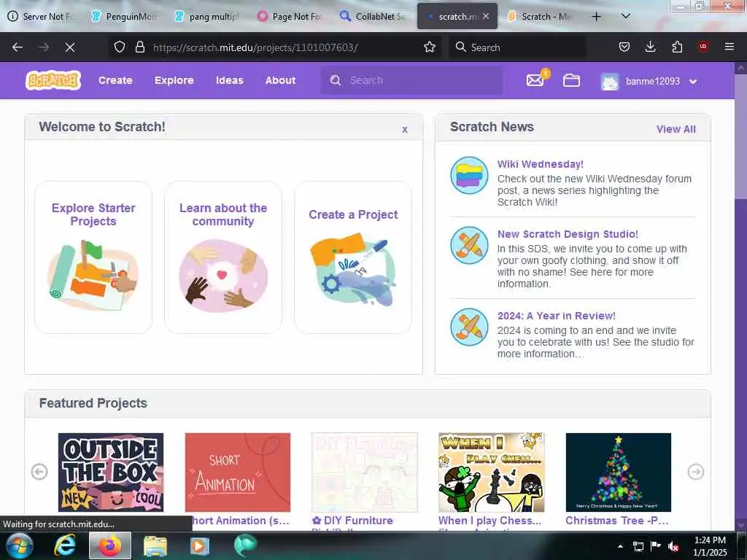Open the Firefox extensions puzzle icon
This screenshot has width=747, height=560.
pyautogui.click(x=677, y=47)
